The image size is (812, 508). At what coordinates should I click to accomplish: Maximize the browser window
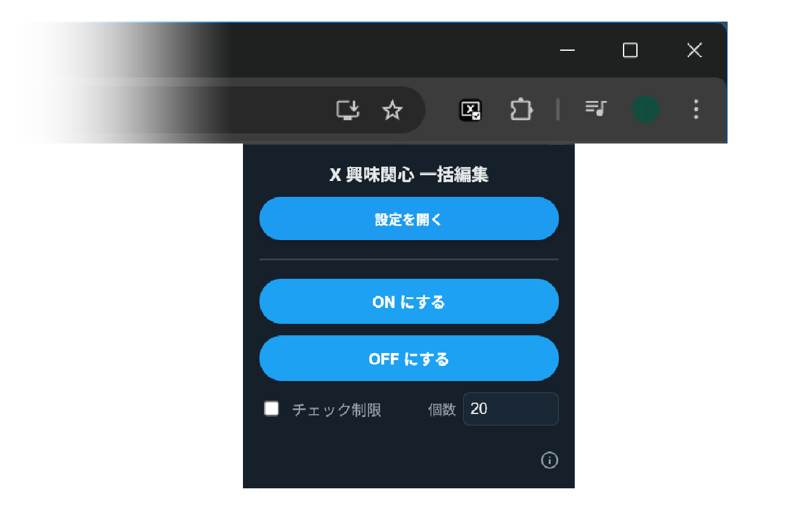[x=630, y=50]
